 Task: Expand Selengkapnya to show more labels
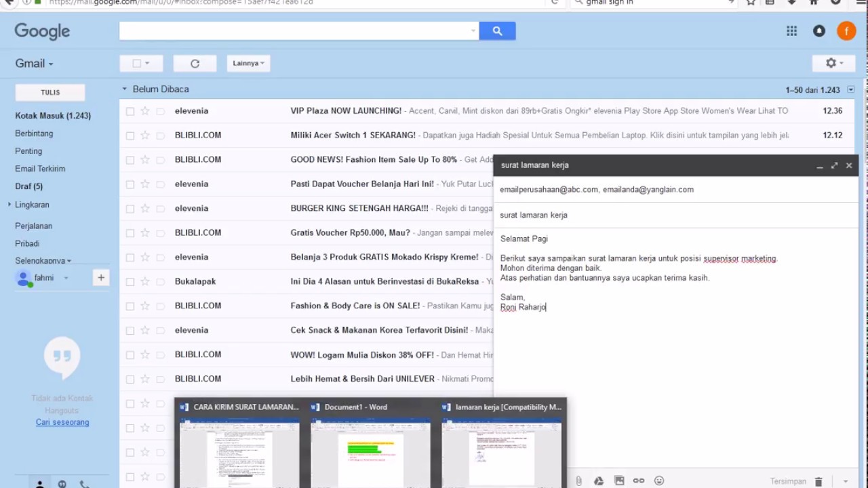pos(43,260)
